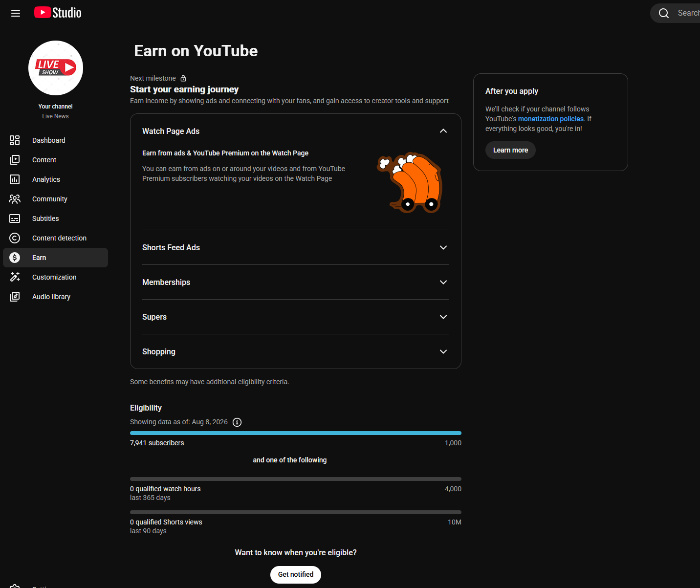
Task: Click the '0 qualified watch hours' label
Action: click(165, 489)
